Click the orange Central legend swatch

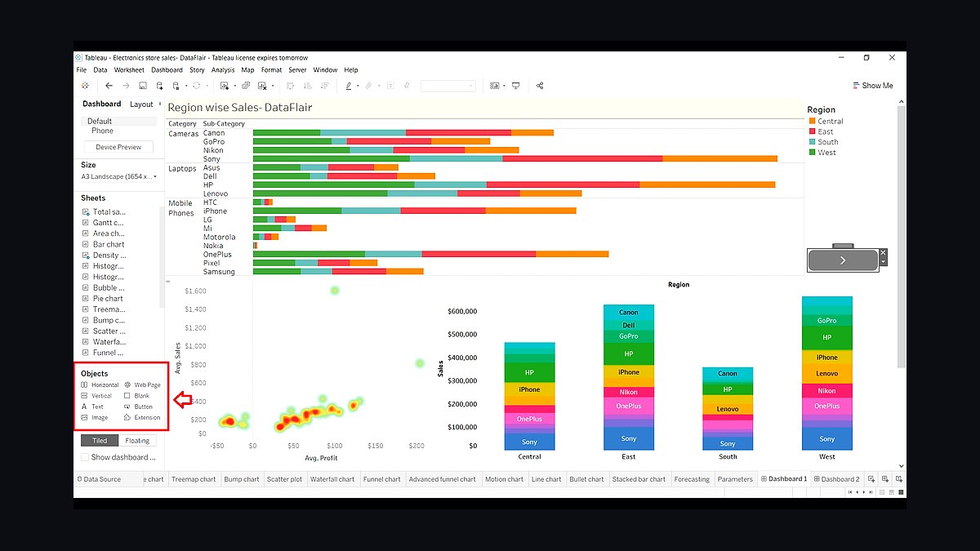tap(813, 121)
